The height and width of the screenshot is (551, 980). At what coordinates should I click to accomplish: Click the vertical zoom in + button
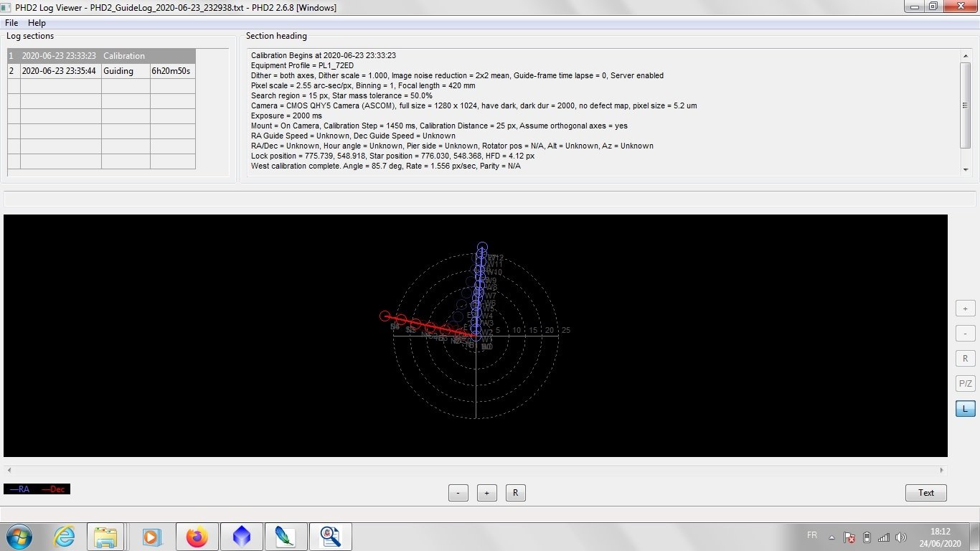[x=965, y=309]
